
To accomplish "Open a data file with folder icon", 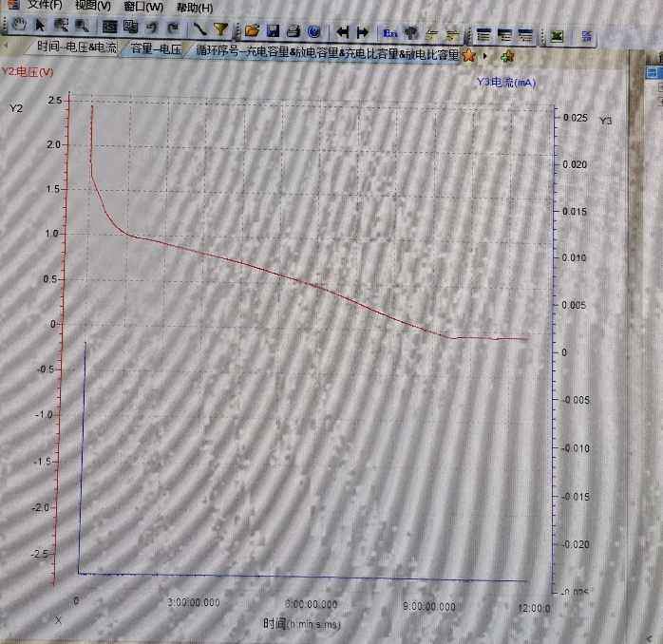I will click(x=252, y=30).
